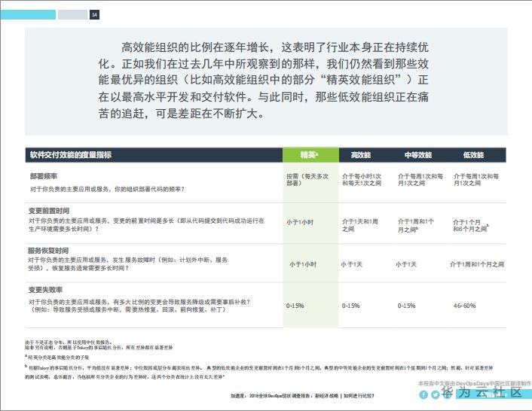Click the Twitter share icon
Viewport: 532px width, 411px height.
click(x=436, y=394)
